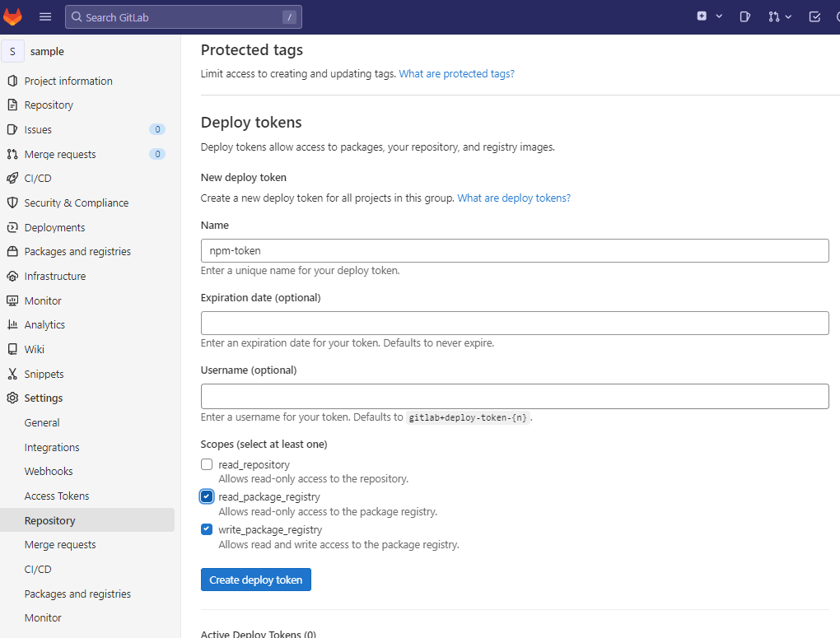
Task: Open Access Tokens settings page
Action: click(56, 496)
